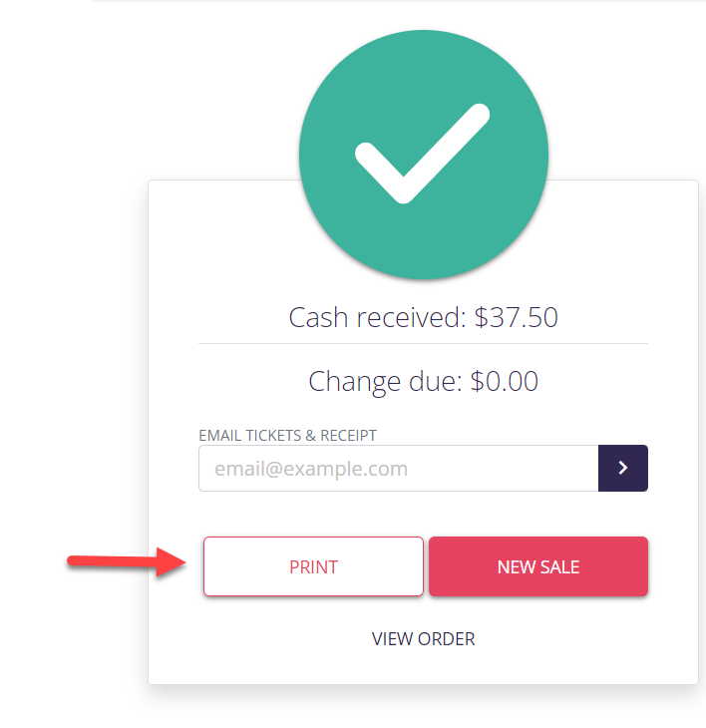Click the green success checkmark circle

click(424, 155)
